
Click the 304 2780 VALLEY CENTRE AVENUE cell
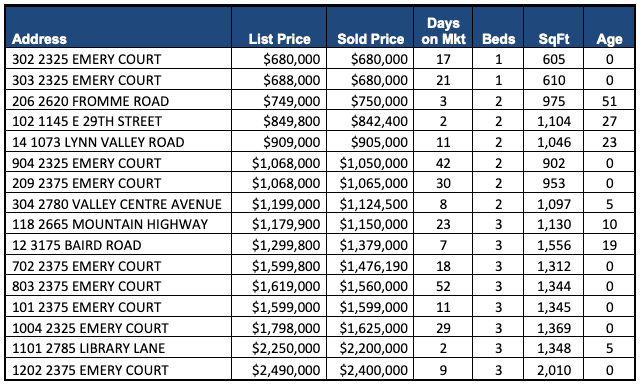click(119, 204)
